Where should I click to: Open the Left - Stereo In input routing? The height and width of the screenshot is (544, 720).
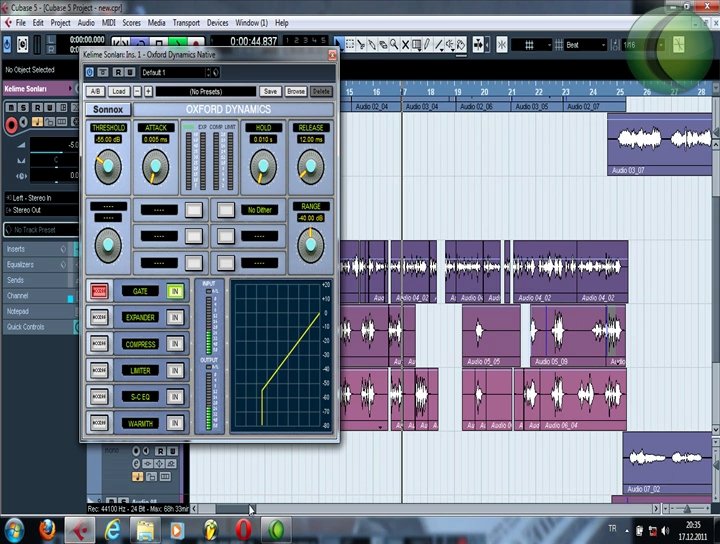point(41,198)
